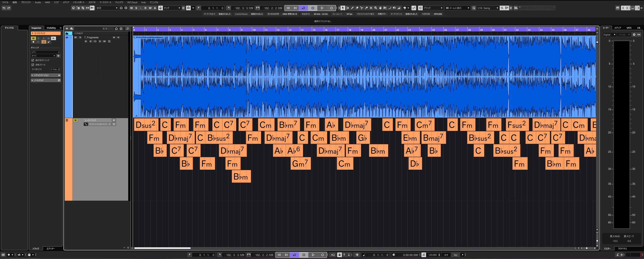
Task: Click the Tap tempo button
Action: pyautogui.click(x=455, y=255)
